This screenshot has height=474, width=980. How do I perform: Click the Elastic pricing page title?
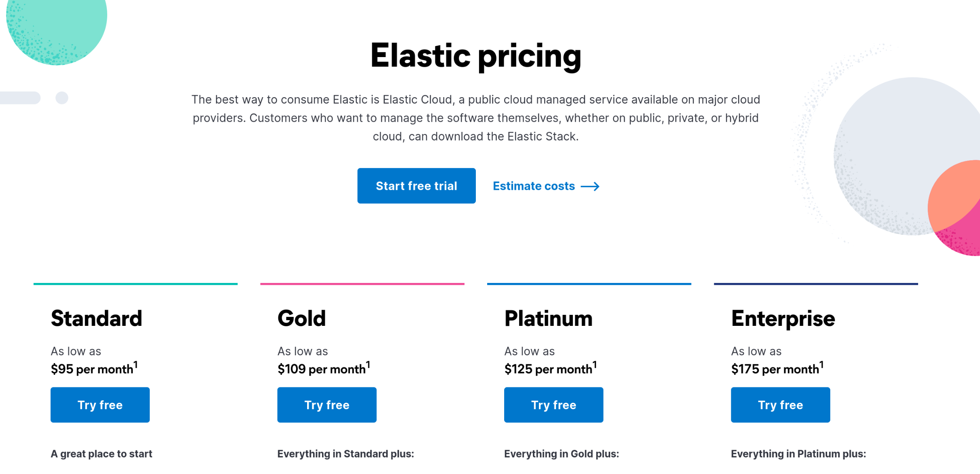pyautogui.click(x=476, y=56)
